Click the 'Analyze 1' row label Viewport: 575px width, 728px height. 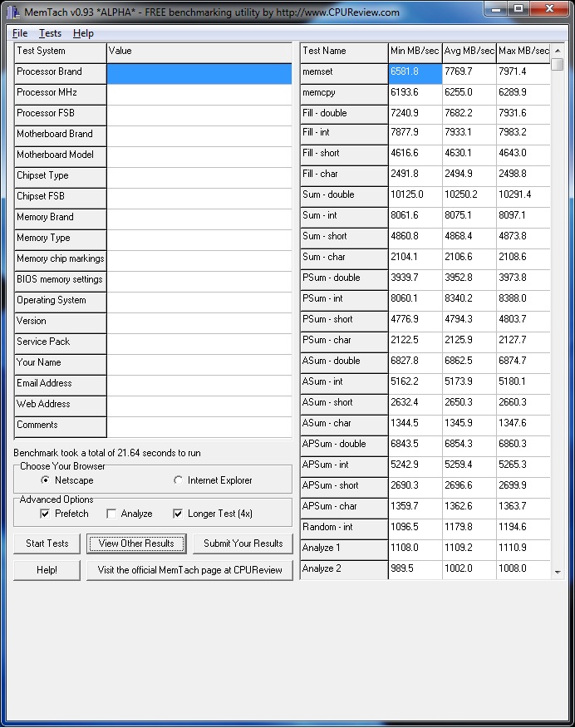click(344, 550)
